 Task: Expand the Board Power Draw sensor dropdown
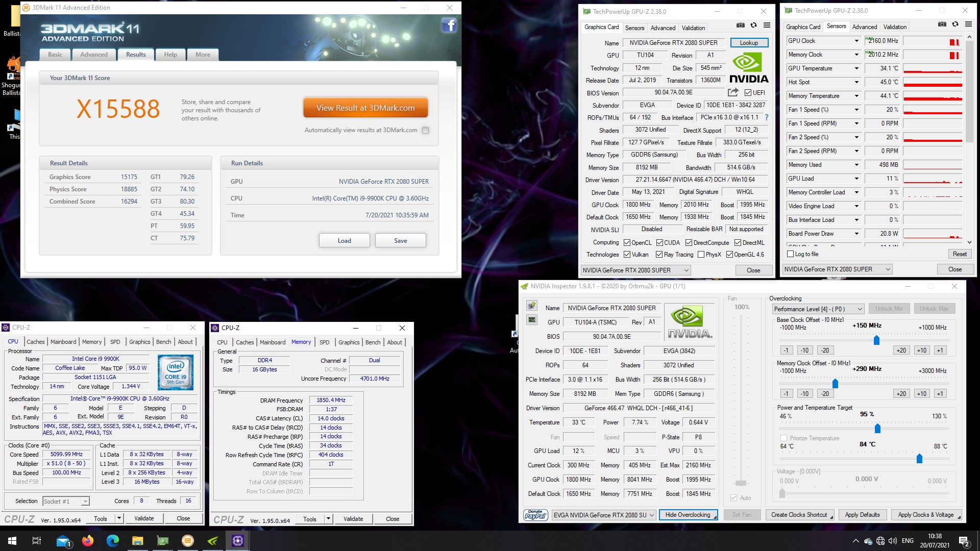(856, 234)
